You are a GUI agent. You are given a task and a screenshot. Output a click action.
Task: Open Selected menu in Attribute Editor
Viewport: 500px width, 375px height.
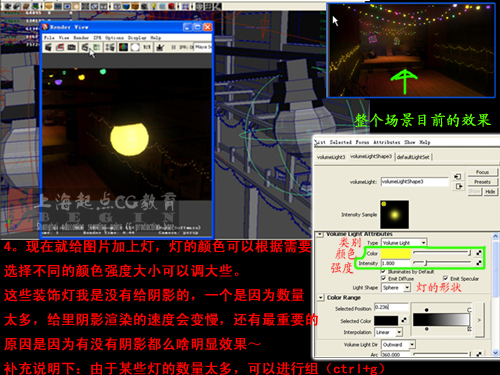[340, 142]
